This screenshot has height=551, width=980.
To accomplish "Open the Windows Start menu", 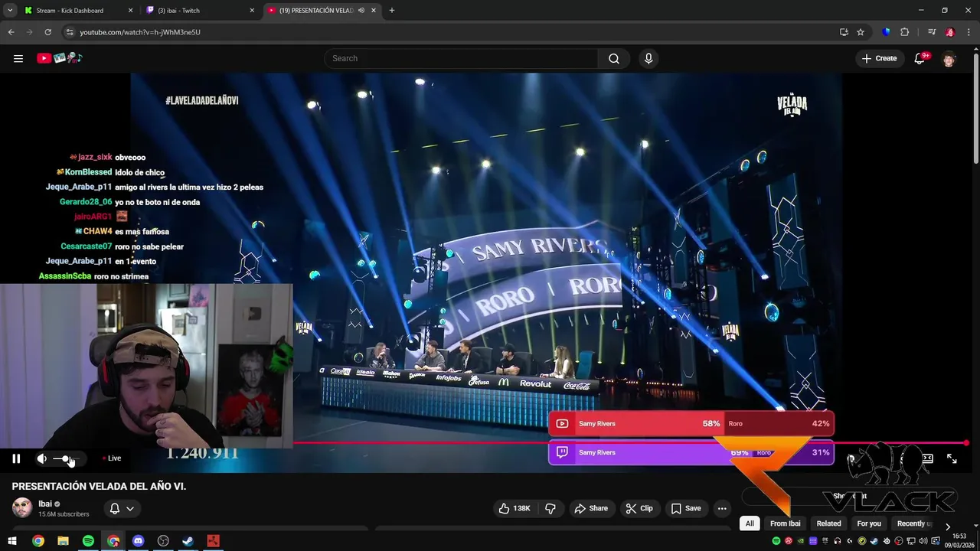I will 12,541.
